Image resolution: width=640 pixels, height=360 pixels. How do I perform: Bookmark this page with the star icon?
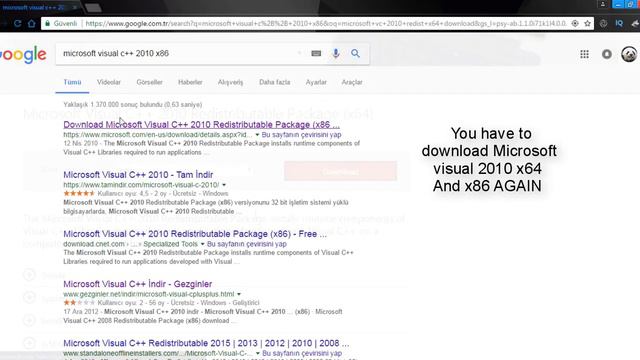(x=587, y=23)
